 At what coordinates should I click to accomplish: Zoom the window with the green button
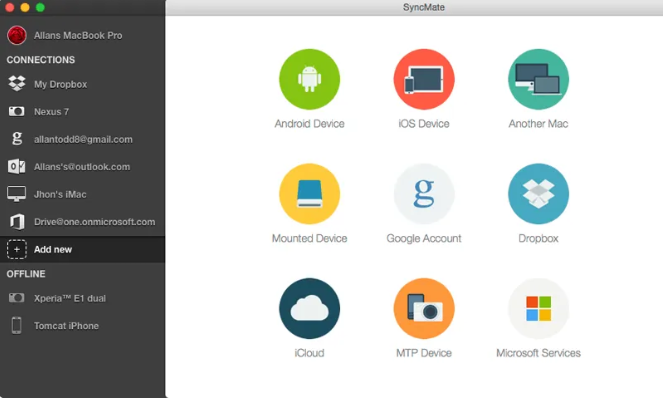pos(40,7)
